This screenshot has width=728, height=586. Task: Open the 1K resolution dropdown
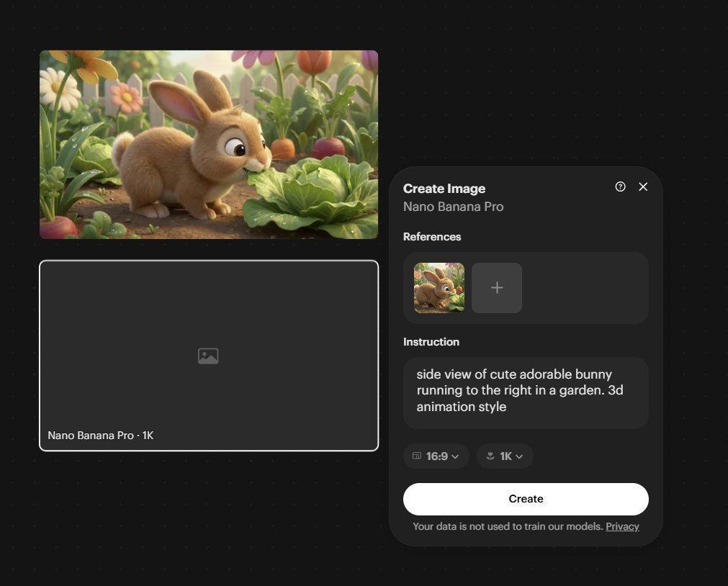pos(505,456)
